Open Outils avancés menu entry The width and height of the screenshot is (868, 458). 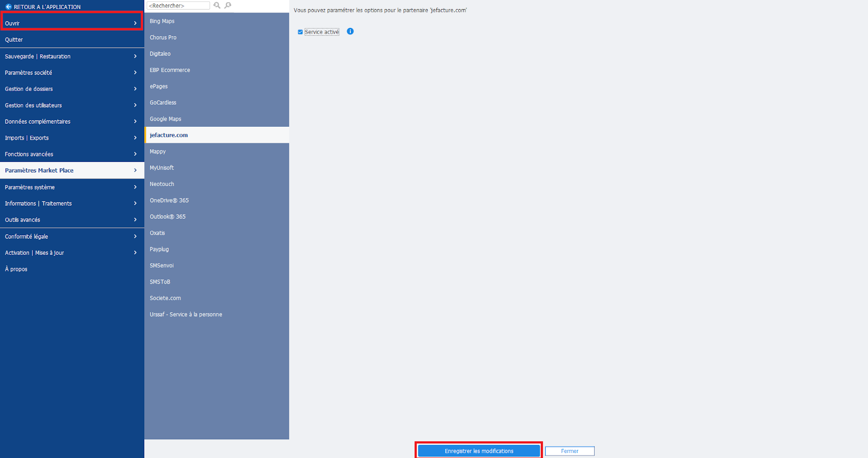click(x=72, y=220)
